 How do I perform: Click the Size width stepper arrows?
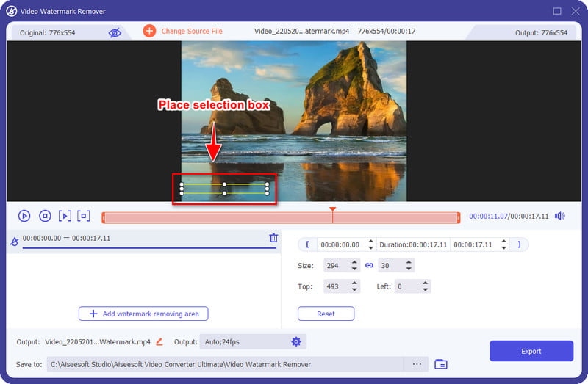[x=354, y=266]
